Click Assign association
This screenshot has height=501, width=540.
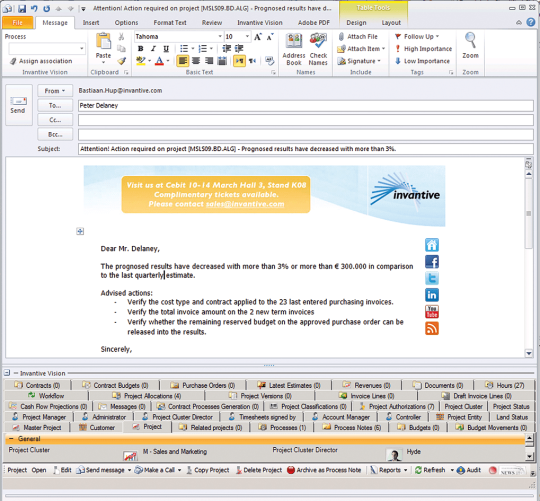tap(41, 61)
